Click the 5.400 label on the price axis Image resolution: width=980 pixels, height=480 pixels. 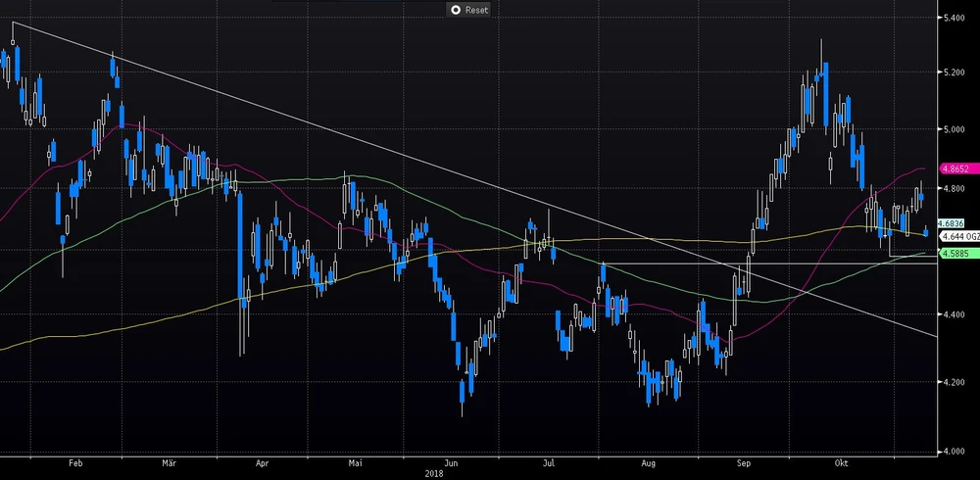[x=954, y=18]
